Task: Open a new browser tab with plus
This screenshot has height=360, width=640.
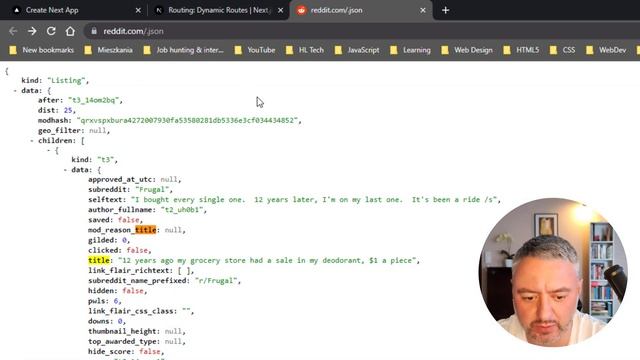Action: pyautogui.click(x=445, y=10)
